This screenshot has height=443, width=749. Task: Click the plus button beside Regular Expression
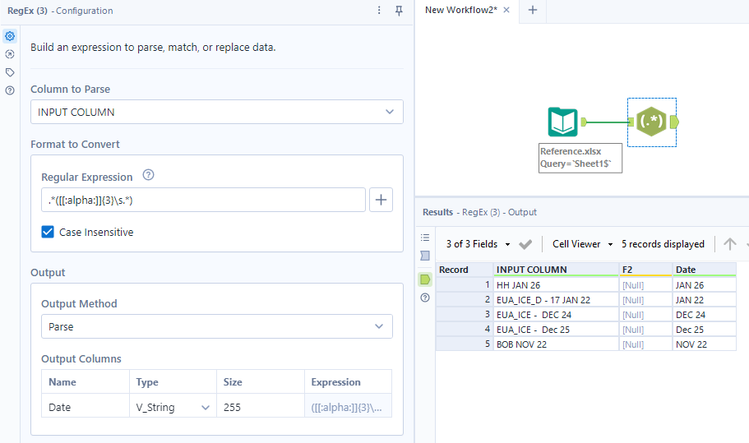coord(381,200)
